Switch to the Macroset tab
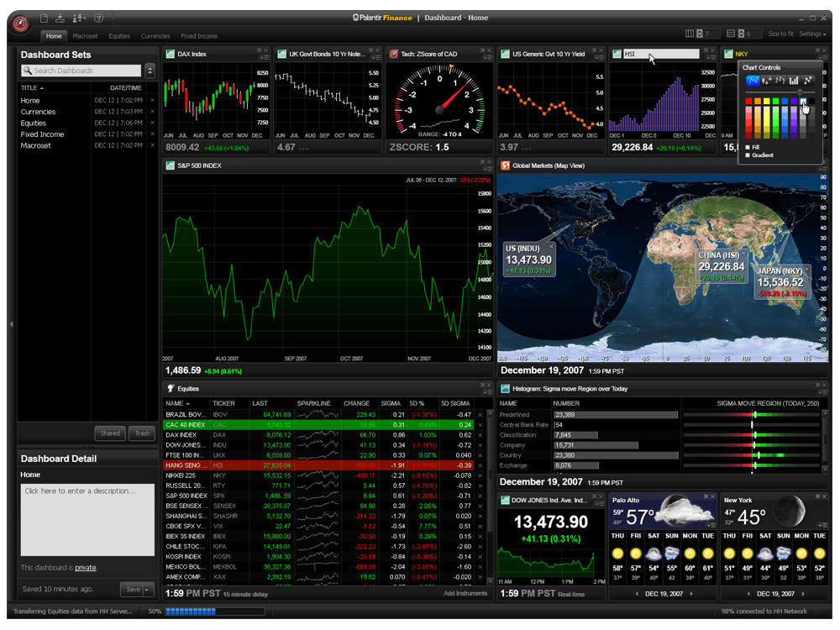840x630 pixels. (85, 36)
